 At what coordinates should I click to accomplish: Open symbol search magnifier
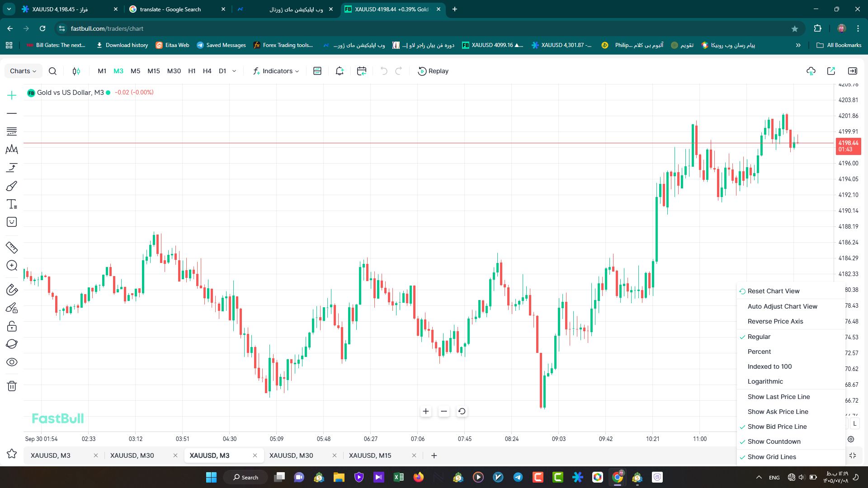coord(52,71)
